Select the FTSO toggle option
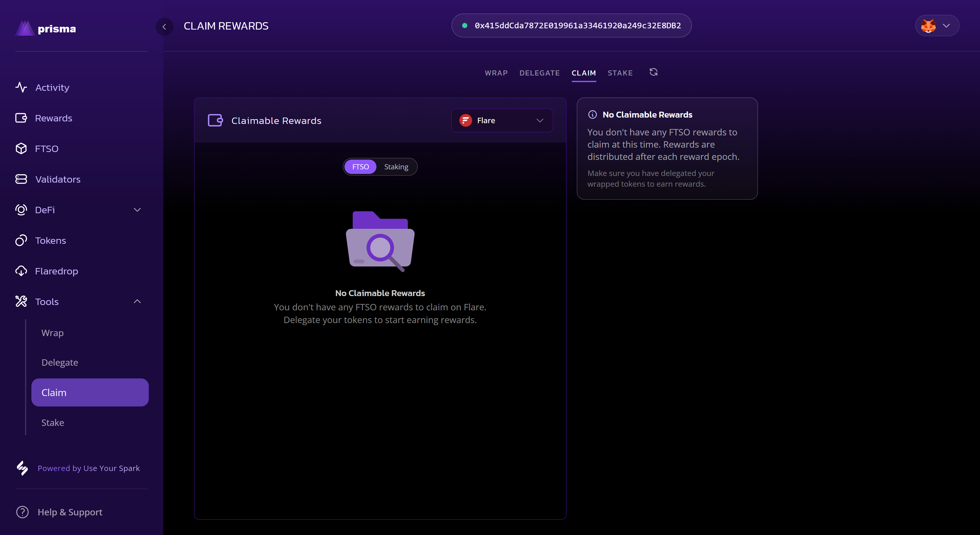980x535 pixels. (x=360, y=167)
